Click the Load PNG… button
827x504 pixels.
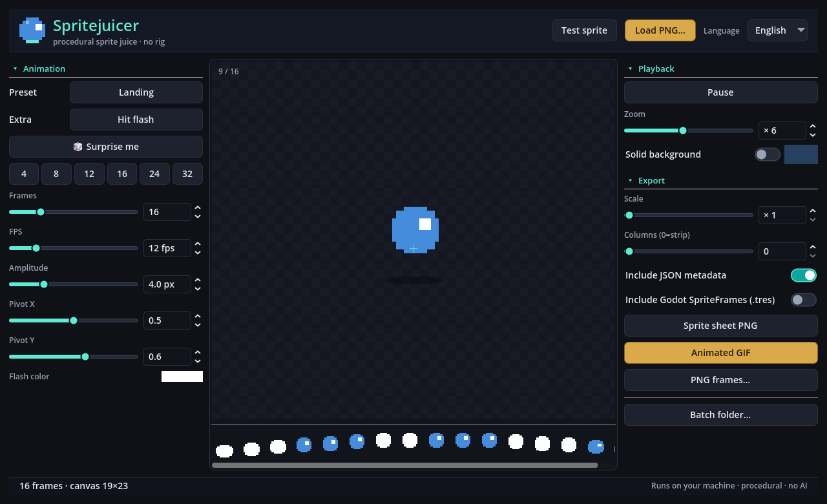pos(660,30)
